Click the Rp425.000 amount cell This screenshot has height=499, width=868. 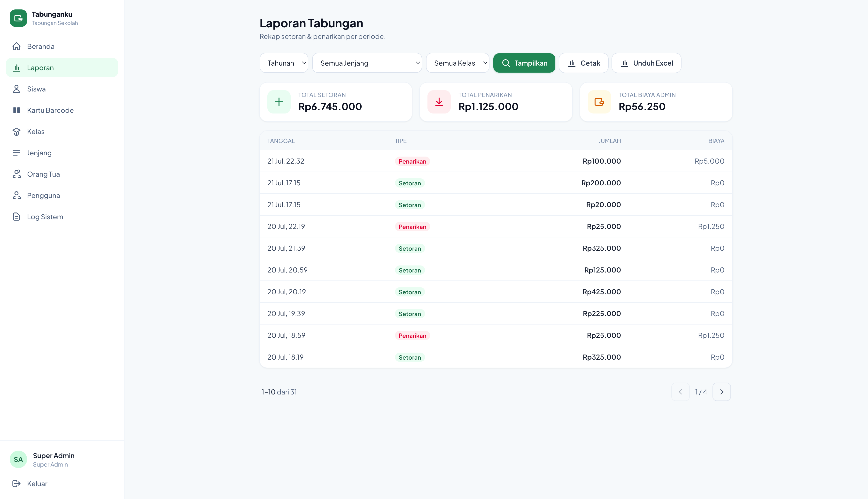pyautogui.click(x=602, y=292)
